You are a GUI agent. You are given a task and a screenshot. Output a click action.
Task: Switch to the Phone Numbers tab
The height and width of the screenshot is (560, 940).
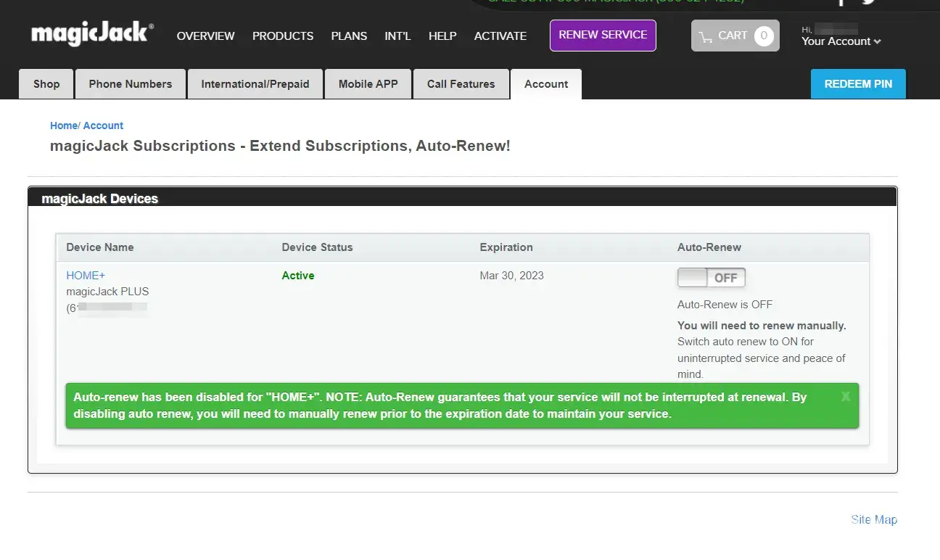pos(131,84)
